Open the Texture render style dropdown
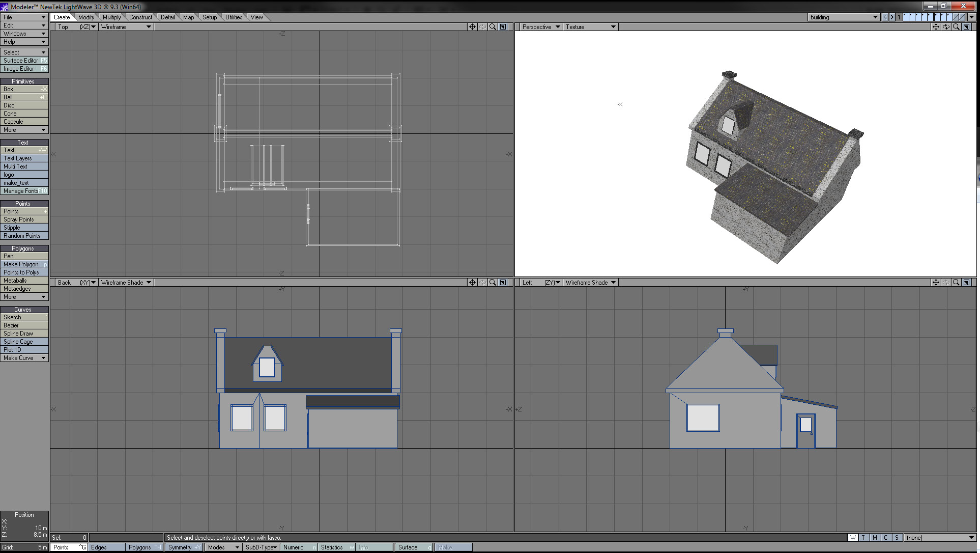Image resolution: width=980 pixels, height=553 pixels. (590, 27)
